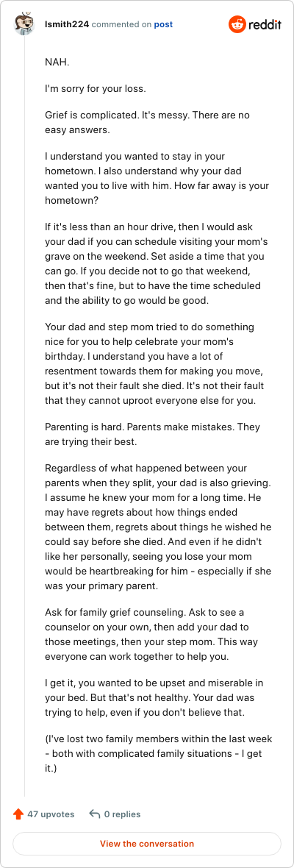The image size is (294, 868).
Task: Open the lsmith224 username profile link
Action: (67, 24)
